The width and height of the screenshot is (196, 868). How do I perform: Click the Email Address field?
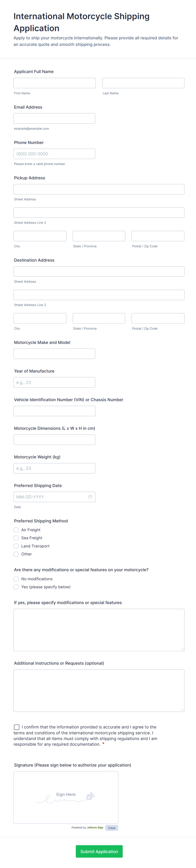(54, 118)
